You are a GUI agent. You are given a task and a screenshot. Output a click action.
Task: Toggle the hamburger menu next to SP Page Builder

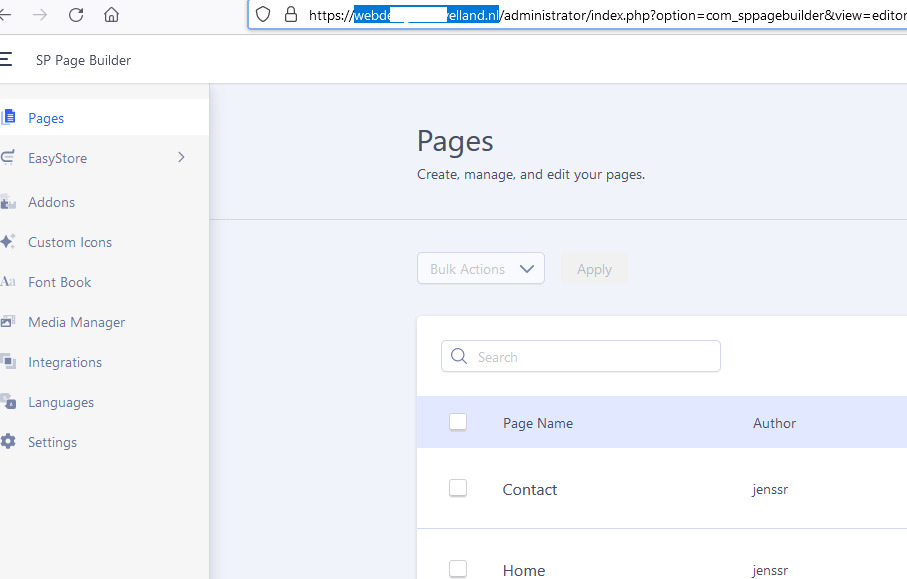7,60
